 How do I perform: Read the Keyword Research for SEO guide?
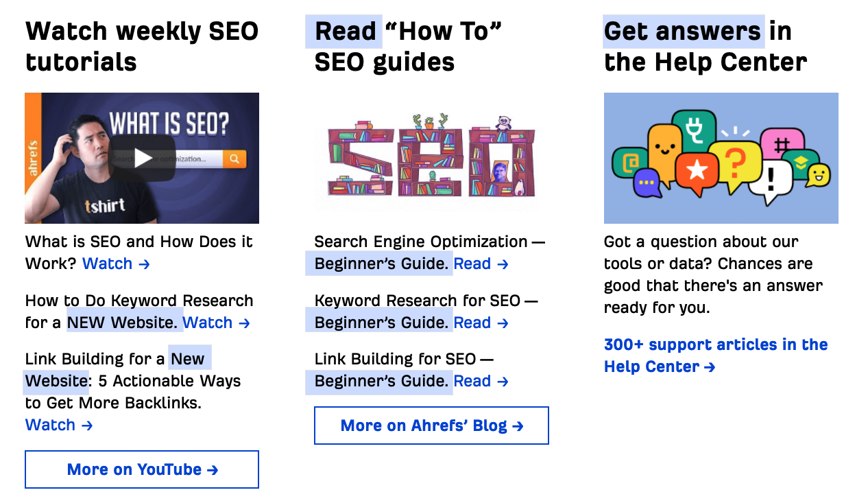pos(481,323)
